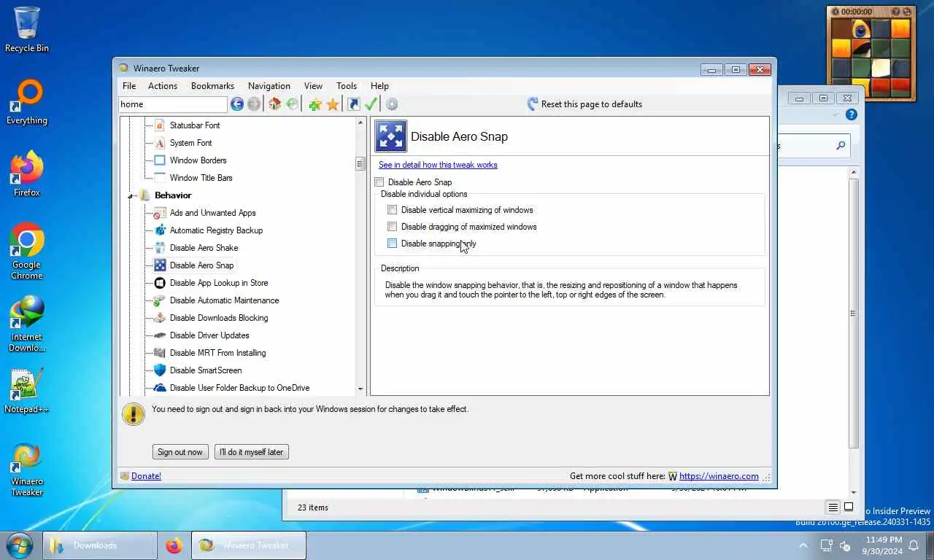Click the search magnifier in Downloads window
Screen dimensions: 934x560
(x=841, y=146)
